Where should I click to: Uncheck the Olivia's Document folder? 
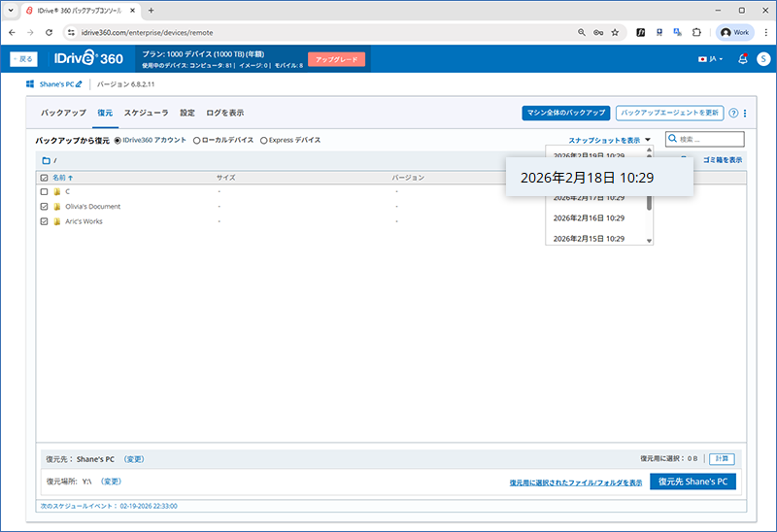(x=44, y=207)
